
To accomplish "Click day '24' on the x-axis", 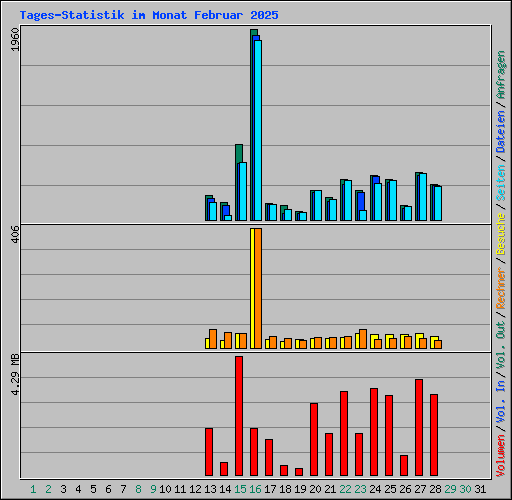I will [x=375, y=489].
